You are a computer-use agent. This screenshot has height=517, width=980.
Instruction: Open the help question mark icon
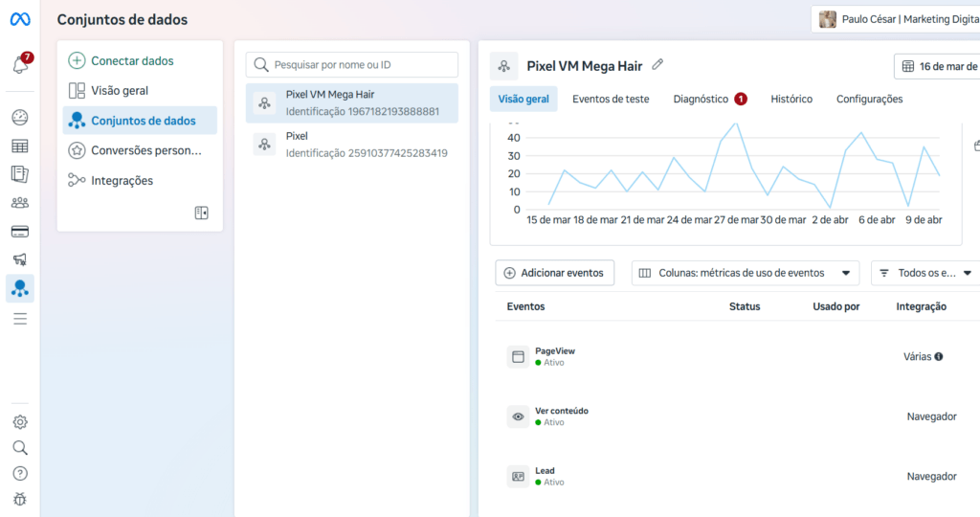pos(20,473)
